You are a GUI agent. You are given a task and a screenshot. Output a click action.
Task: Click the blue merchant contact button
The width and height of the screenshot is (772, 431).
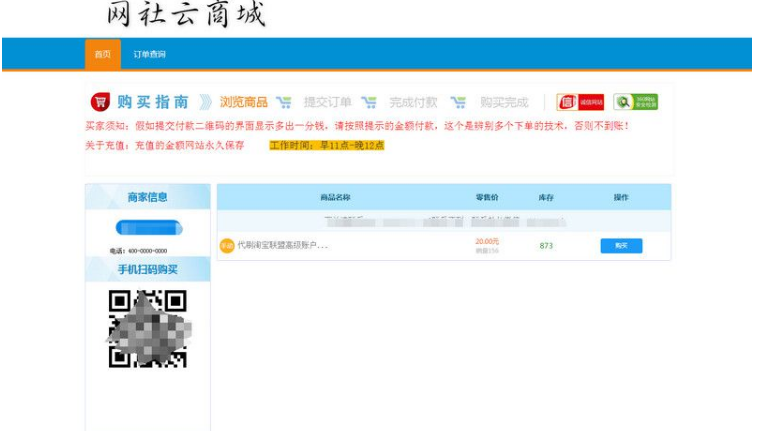(148, 227)
